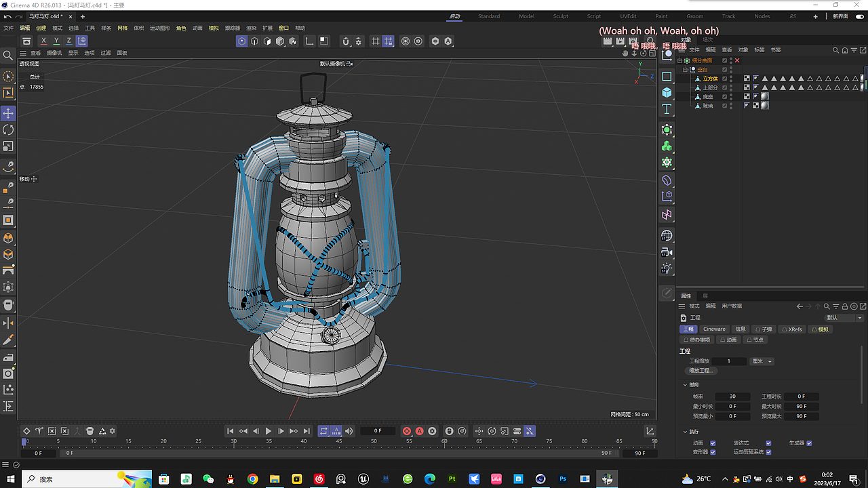Click the 工程缩放 value field
The width and height of the screenshot is (868, 488).
729,361
